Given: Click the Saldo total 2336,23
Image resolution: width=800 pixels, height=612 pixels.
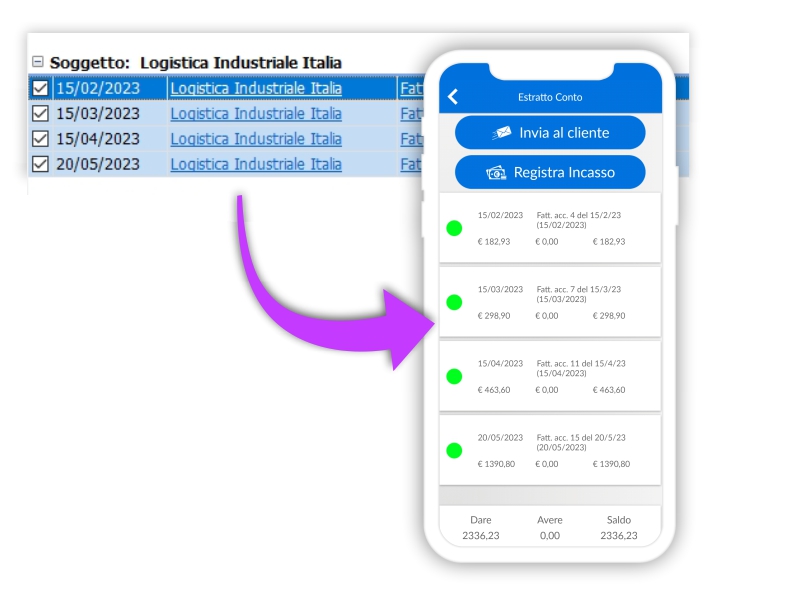Looking at the screenshot, I should tap(618, 536).
